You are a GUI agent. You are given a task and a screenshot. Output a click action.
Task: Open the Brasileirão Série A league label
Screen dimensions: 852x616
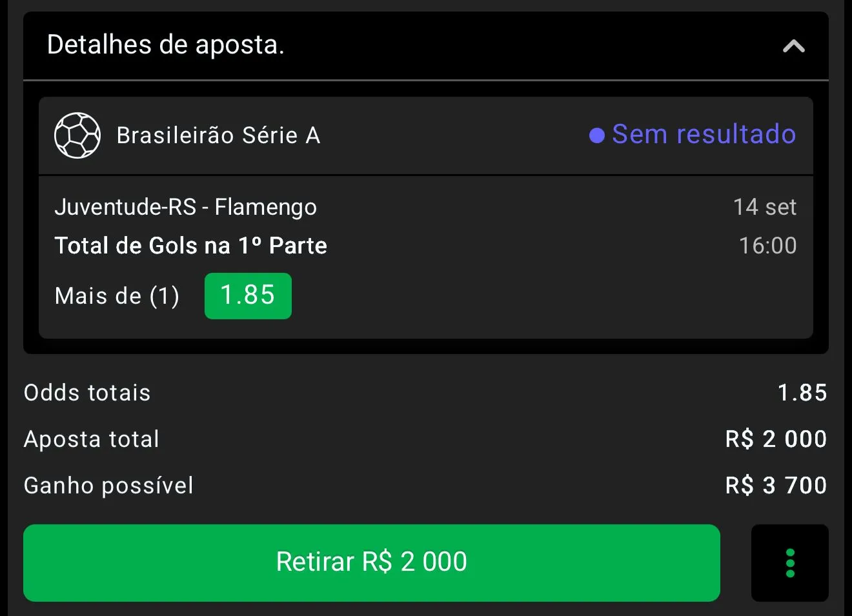coord(218,135)
